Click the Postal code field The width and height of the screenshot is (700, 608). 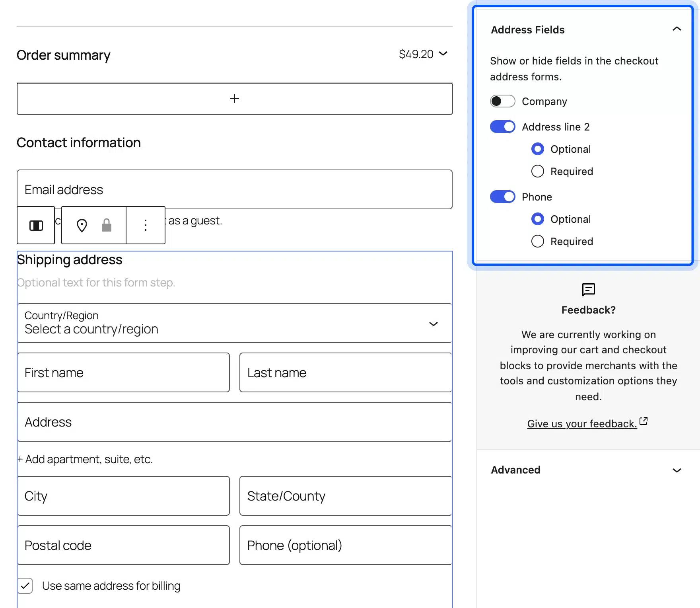click(124, 545)
